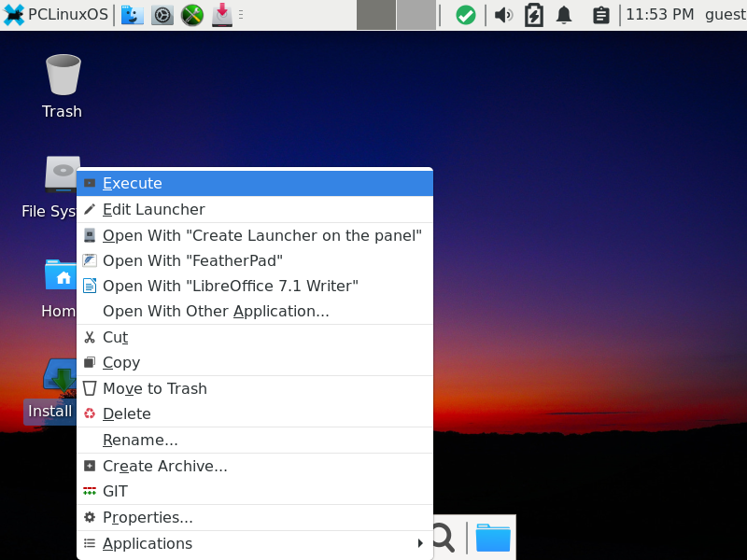Open the GIT menu entry
Screen dimensions: 747x560
click(255, 492)
